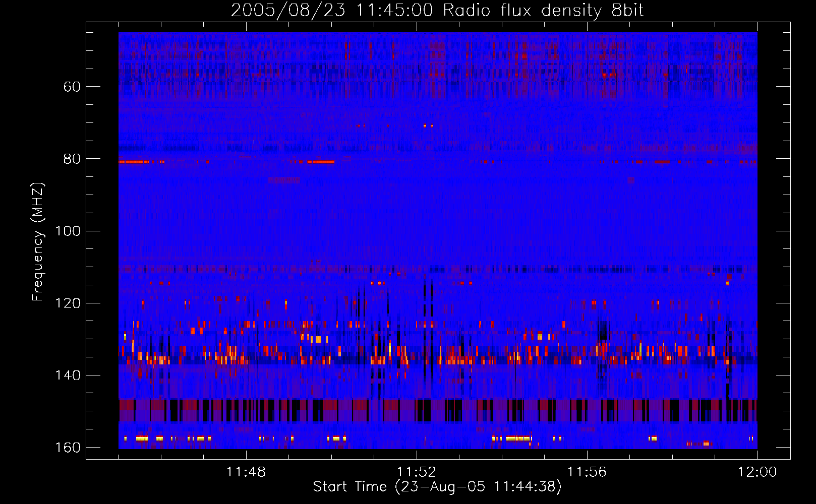The image size is (816, 504).
Task: Click the 'Frequency (MHZ)' axis label
Action: (x=37, y=241)
